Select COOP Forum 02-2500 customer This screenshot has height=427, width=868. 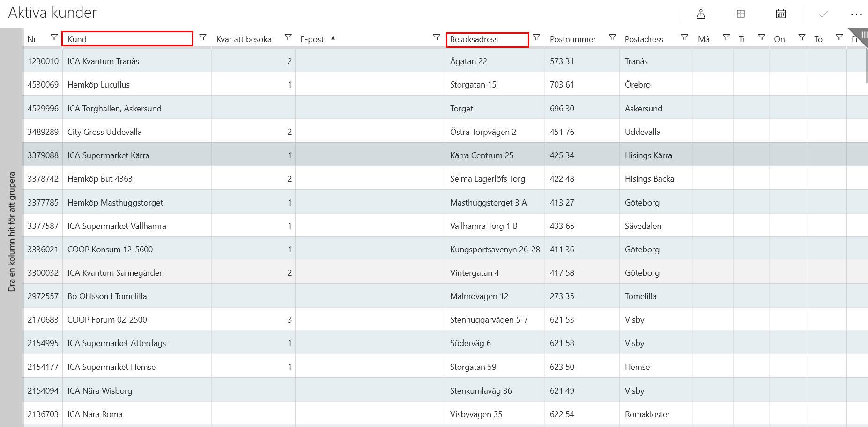click(107, 320)
